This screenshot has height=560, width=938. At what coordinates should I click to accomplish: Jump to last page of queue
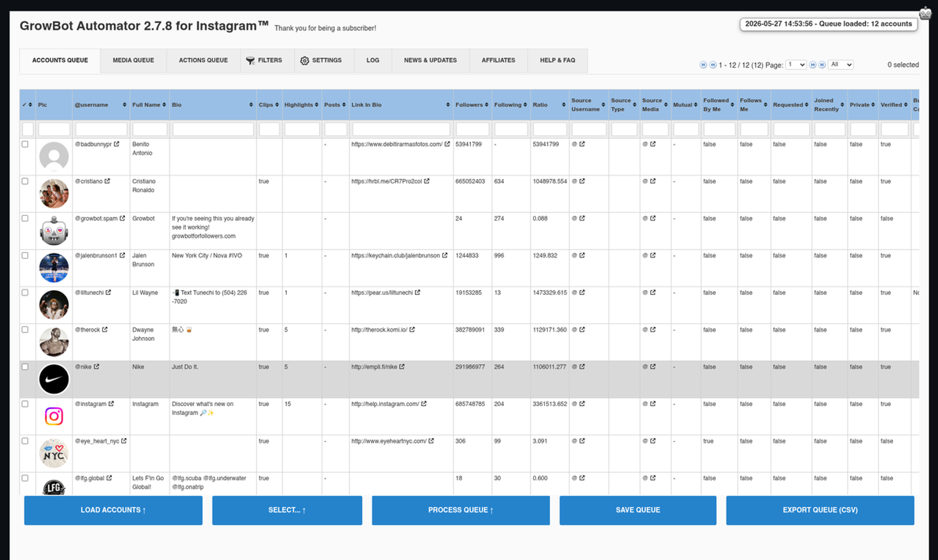coord(822,65)
